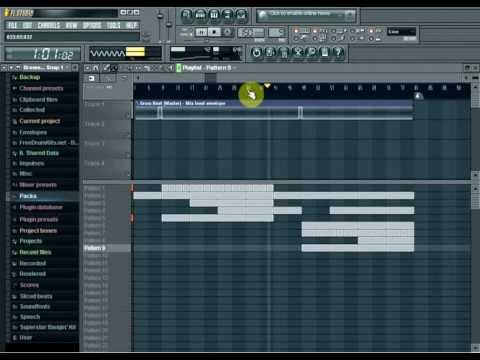This screenshot has width=480, height=360.
Task: Select Pattern 9 in the pattern list
Action: (107, 248)
